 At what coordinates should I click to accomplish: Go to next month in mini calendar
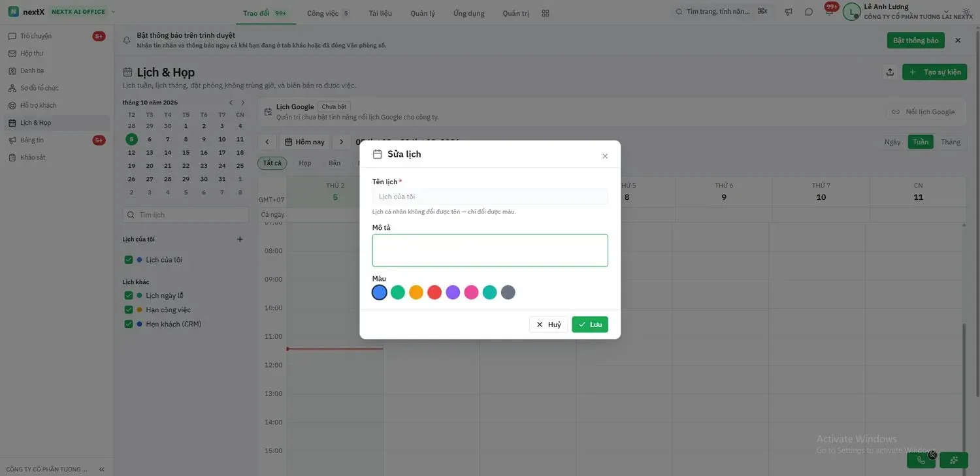242,103
